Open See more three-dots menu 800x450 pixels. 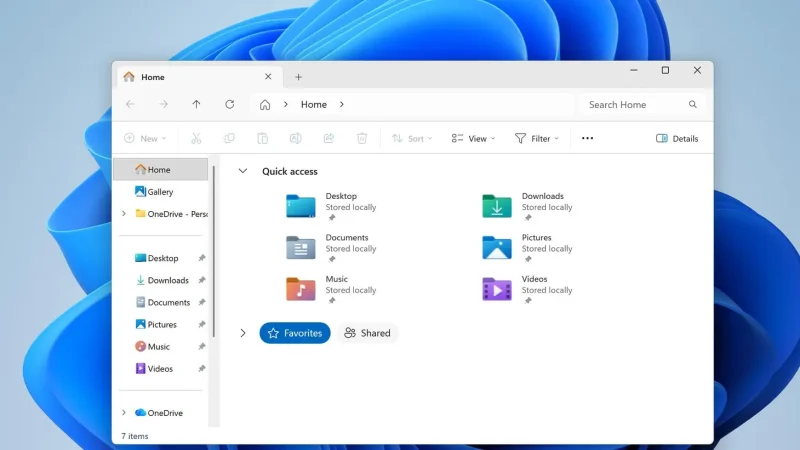(x=587, y=138)
